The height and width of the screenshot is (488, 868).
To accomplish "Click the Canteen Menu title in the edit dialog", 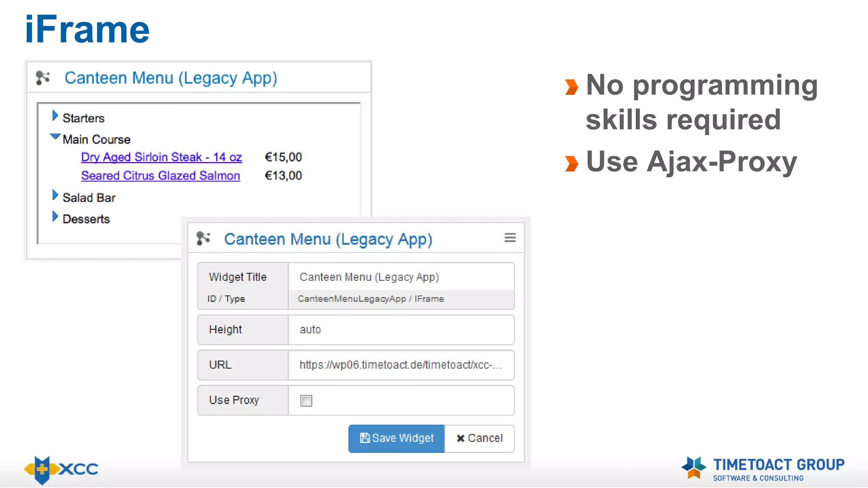I will (328, 239).
